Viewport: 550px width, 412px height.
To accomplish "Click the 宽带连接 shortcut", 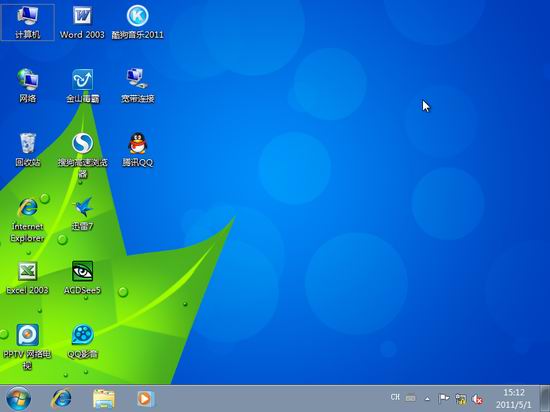I will 138,86.
